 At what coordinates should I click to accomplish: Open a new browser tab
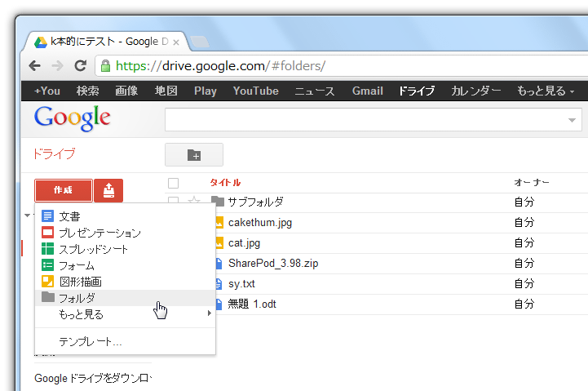click(x=200, y=42)
